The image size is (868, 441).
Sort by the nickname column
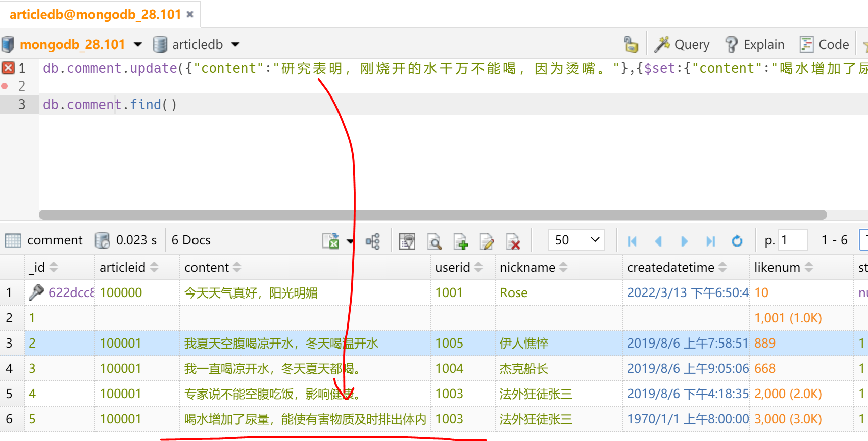tap(563, 267)
